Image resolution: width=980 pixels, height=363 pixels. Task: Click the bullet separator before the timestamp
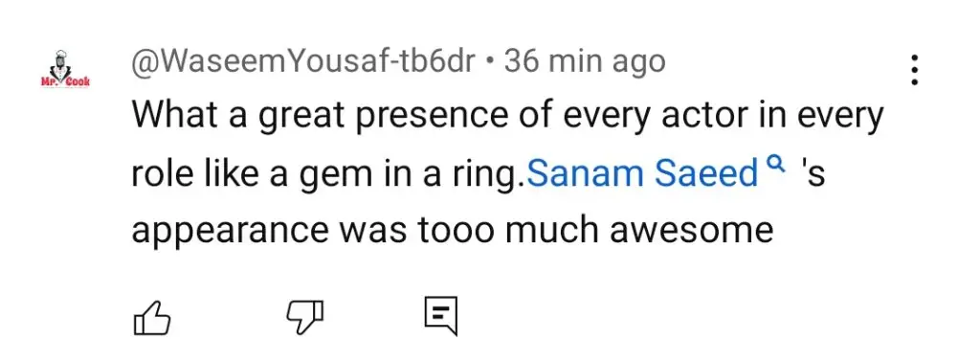point(491,62)
